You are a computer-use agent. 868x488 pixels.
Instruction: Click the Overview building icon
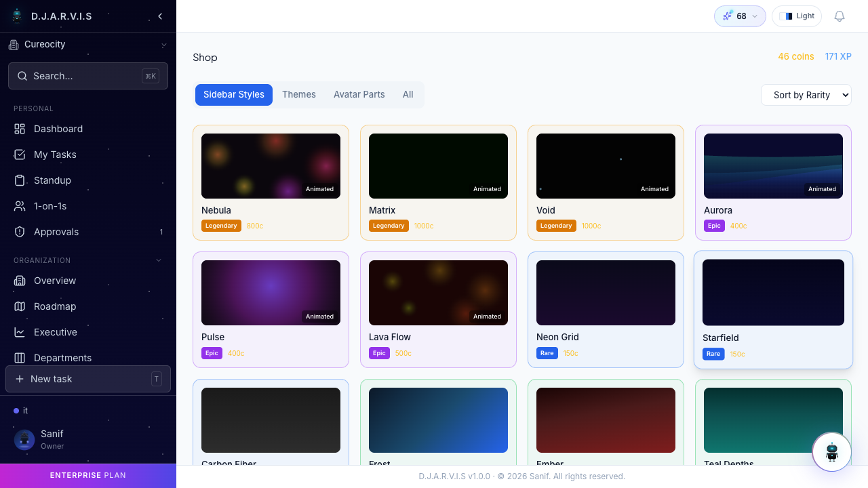point(20,281)
